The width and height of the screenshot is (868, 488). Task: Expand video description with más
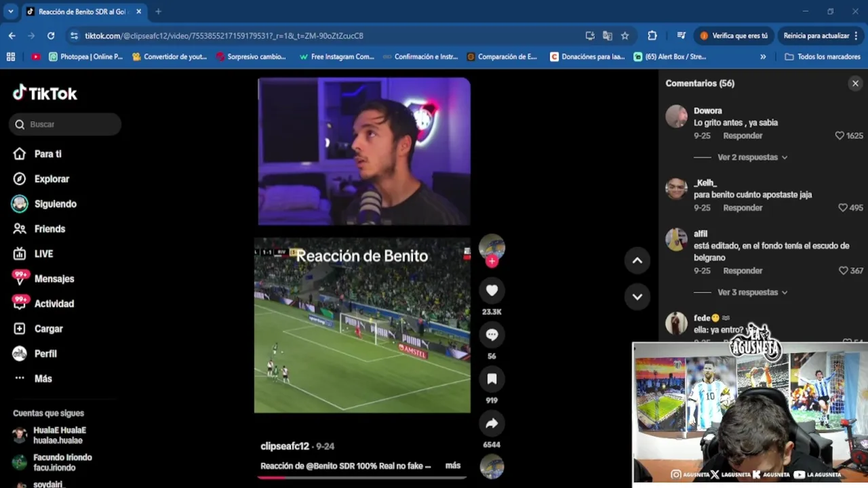click(453, 466)
